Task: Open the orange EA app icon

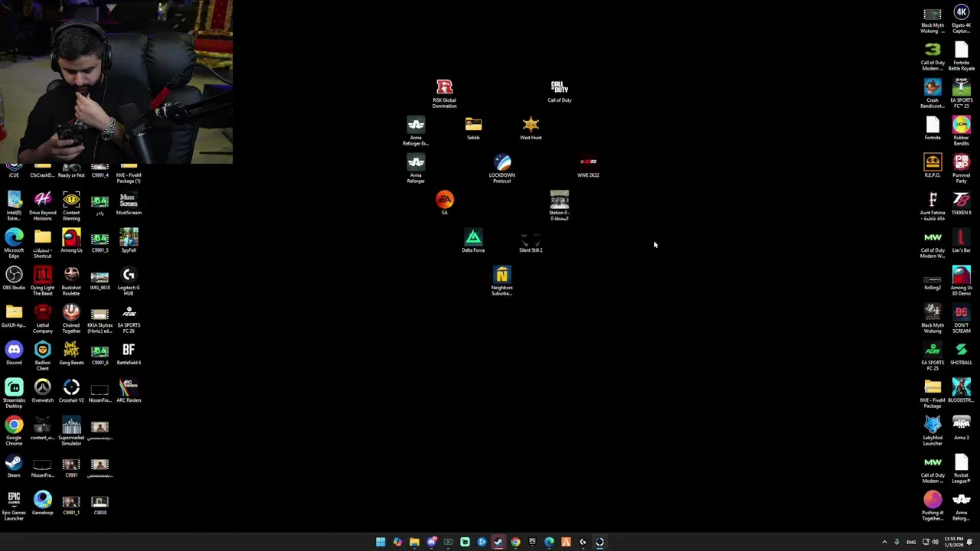Action: [444, 203]
